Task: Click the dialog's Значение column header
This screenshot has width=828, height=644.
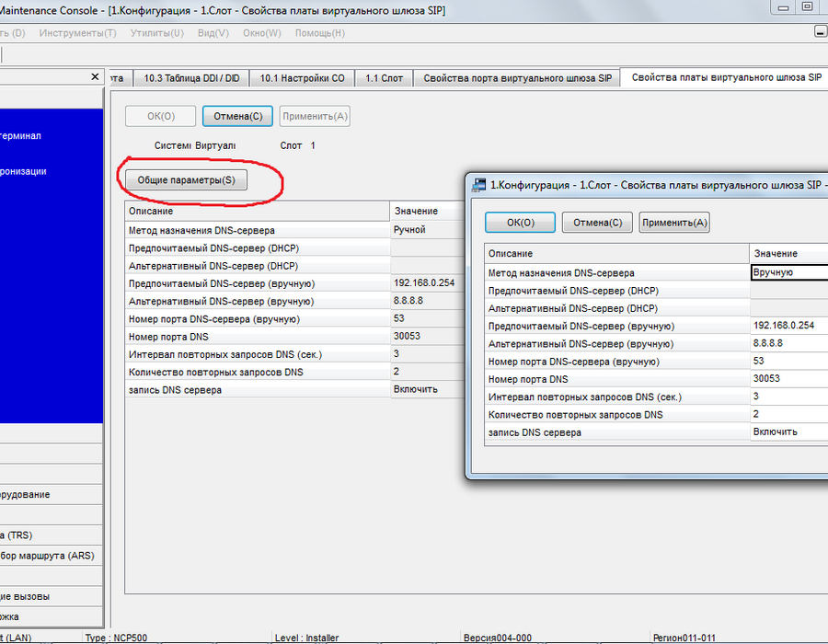Action: click(789, 253)
